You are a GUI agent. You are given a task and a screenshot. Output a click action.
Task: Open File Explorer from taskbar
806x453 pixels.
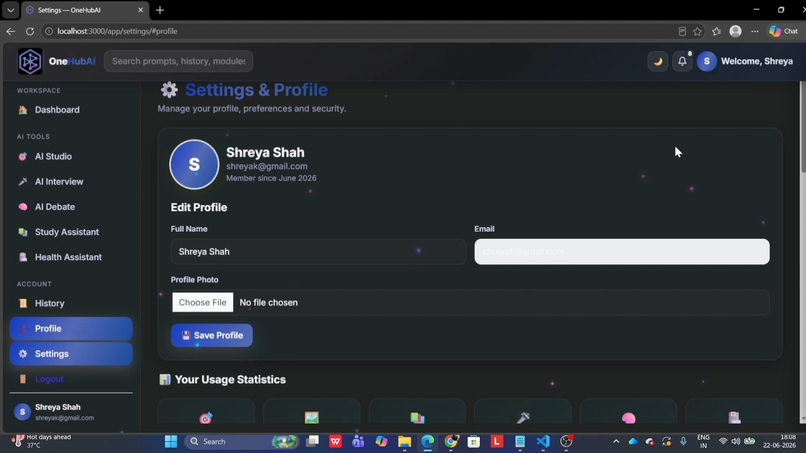pos(404,441)
